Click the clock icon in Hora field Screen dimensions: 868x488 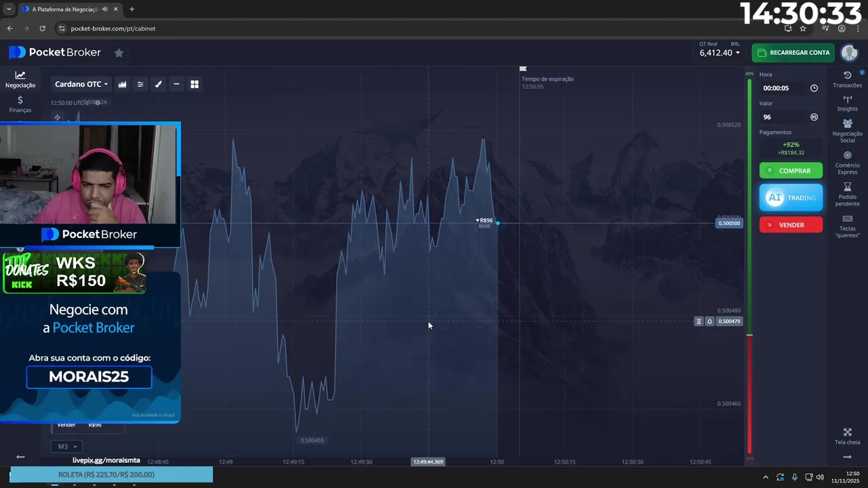pyautogui.click(x=814, y=88)
